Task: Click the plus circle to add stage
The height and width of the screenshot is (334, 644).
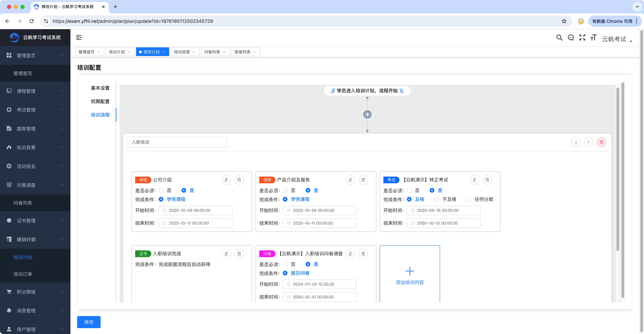Action: (367, 115)
